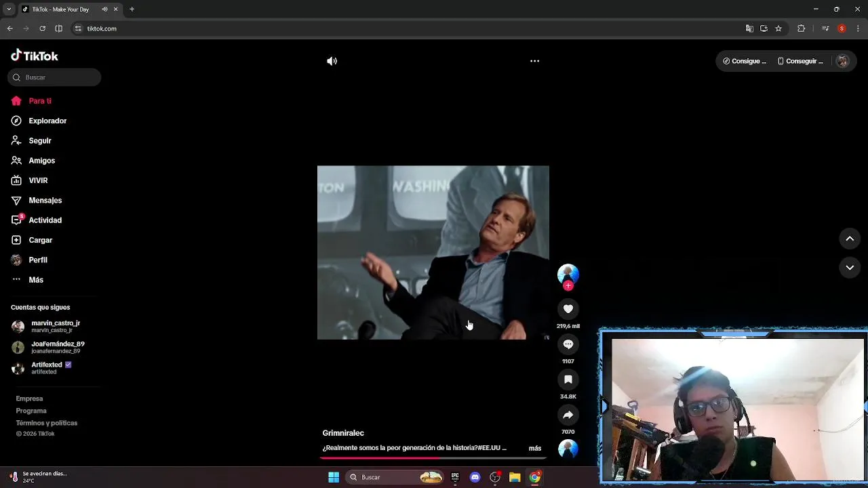868x488 pixels.
Task: Follow the creator with the red plus badge
Action: (x=568, y=286)
